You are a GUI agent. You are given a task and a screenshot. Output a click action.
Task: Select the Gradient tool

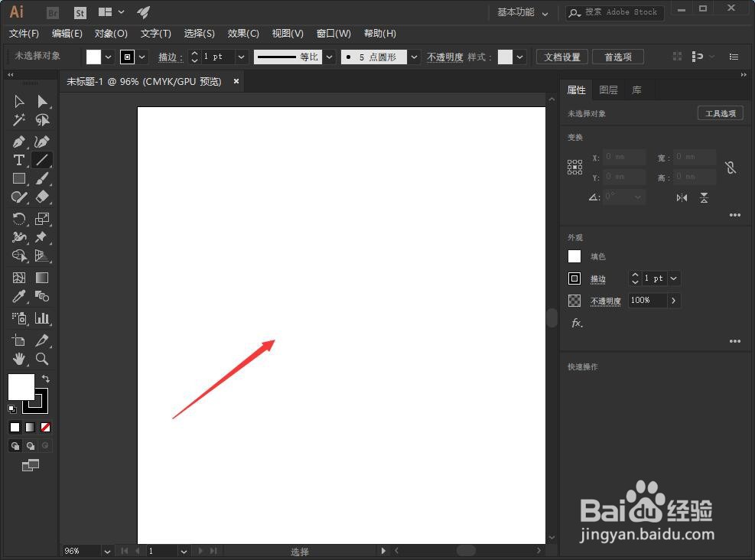(42, 278)
